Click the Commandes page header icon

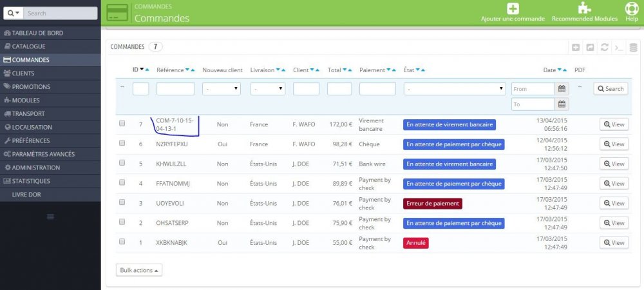pos(117,12)
